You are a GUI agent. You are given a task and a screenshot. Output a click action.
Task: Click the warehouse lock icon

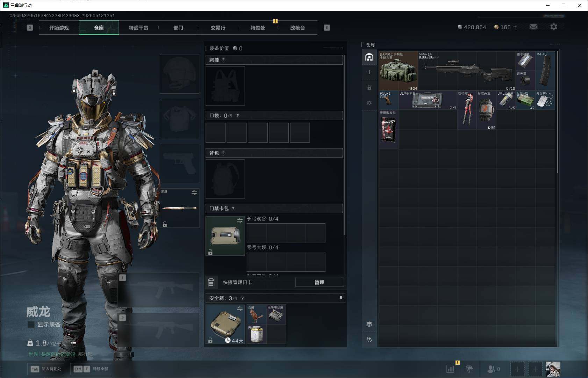click(369, 88)
